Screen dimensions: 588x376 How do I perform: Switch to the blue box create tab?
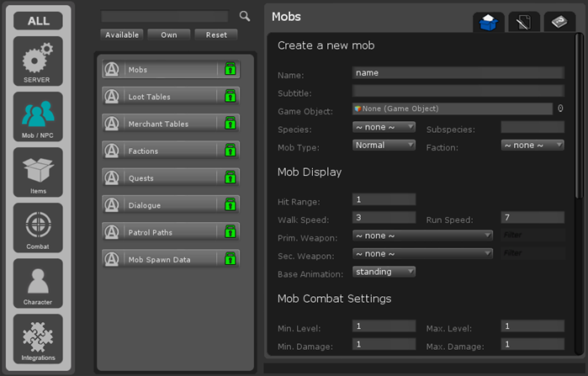point(489,24)
